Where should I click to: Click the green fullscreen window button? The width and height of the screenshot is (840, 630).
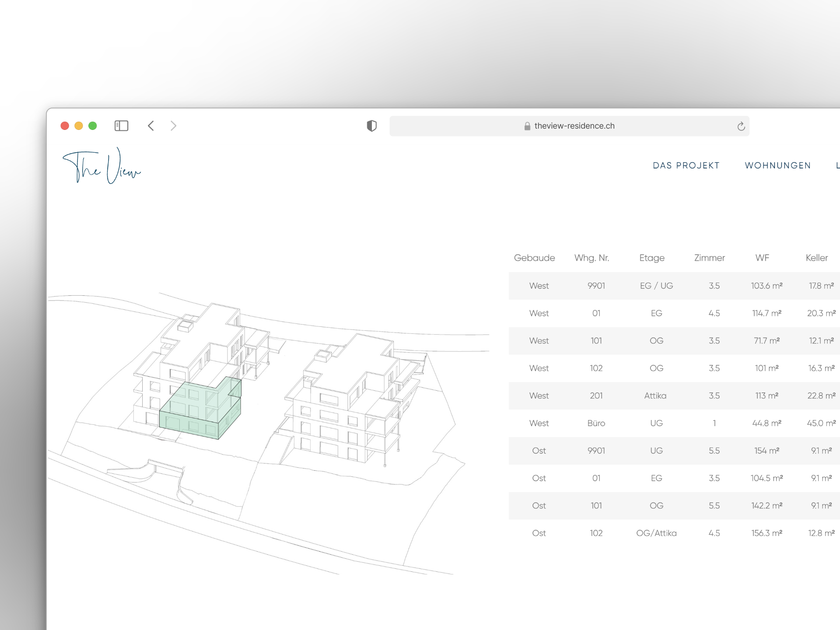tap(92, 126)
